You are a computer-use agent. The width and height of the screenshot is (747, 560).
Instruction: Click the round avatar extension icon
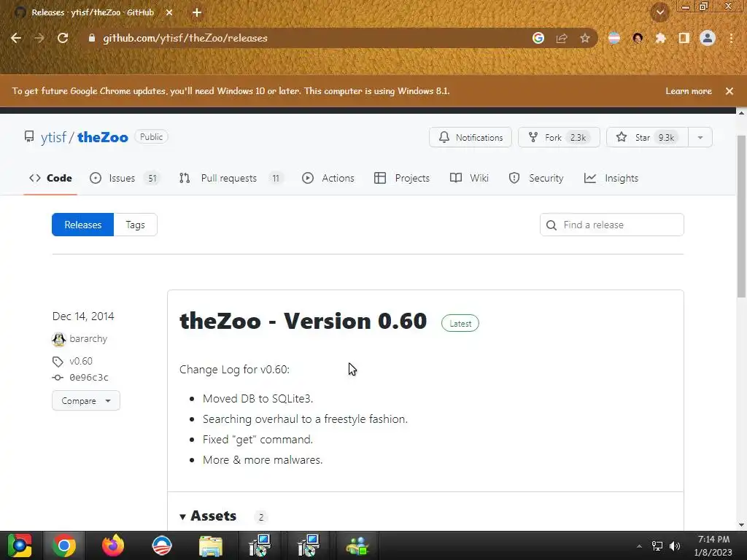click(638, 38)
